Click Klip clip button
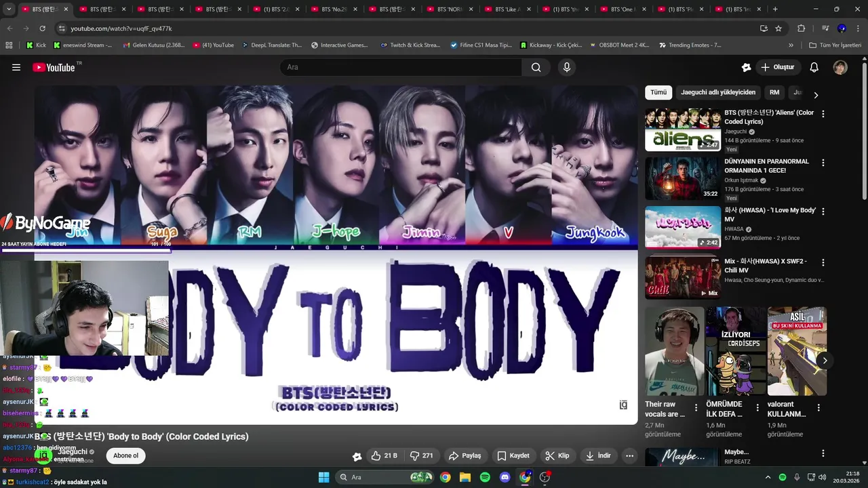Viewport: 868px width, 488px height. pyautogui.click(x=558, y=455)
